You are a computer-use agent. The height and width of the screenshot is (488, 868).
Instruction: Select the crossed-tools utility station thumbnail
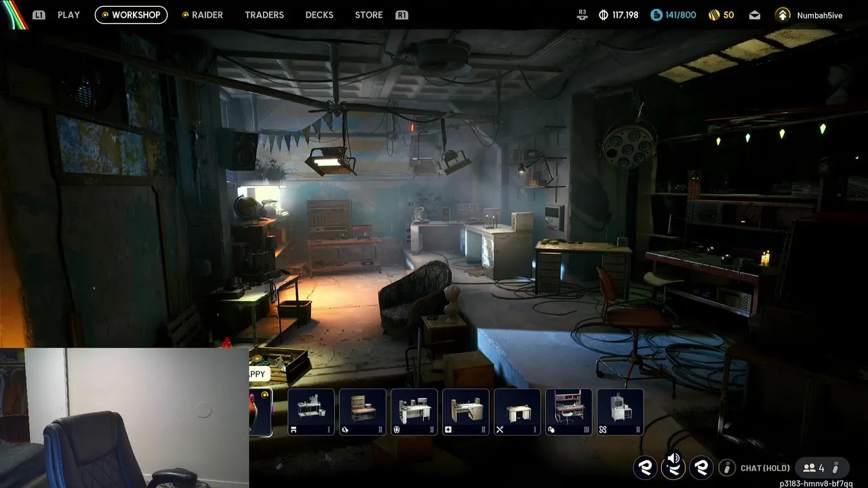(x=517, y=412)
